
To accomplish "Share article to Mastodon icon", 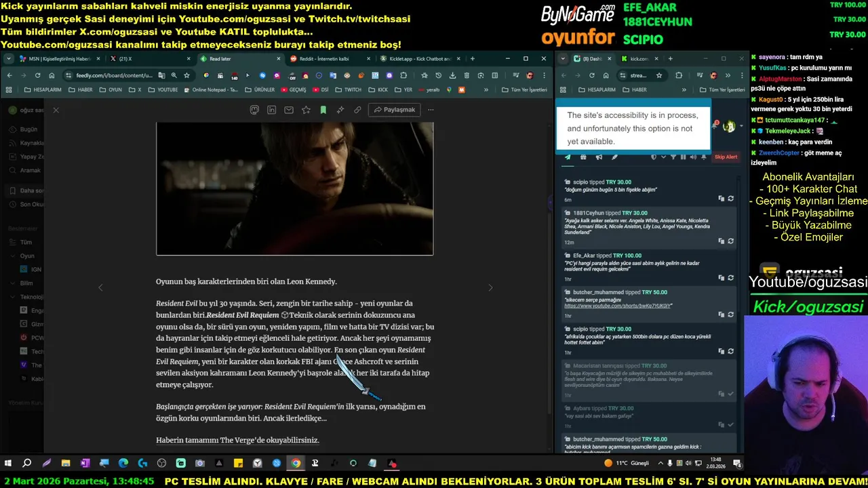I will [x=254, y=110].
